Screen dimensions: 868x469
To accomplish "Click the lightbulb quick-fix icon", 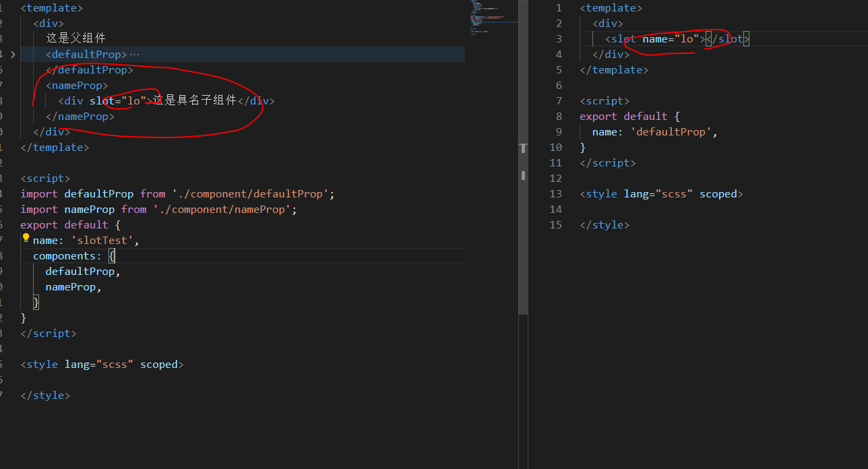I will (x=26, y=238).
